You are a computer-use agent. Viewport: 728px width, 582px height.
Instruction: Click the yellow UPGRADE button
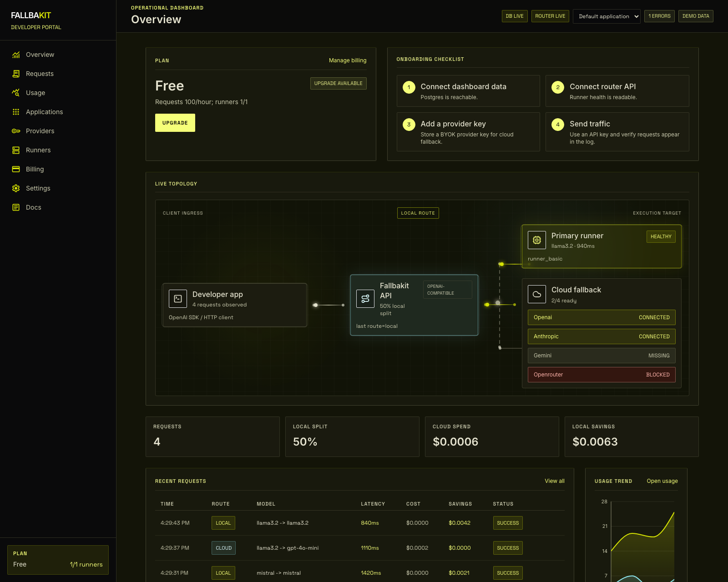(x=175, y=123)
